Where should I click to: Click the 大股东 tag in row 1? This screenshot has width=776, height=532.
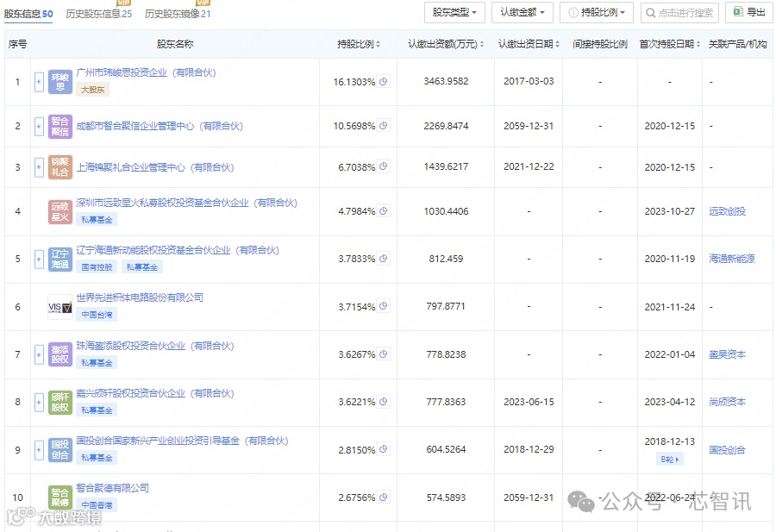pyautogui.click(x=92, y=90)
